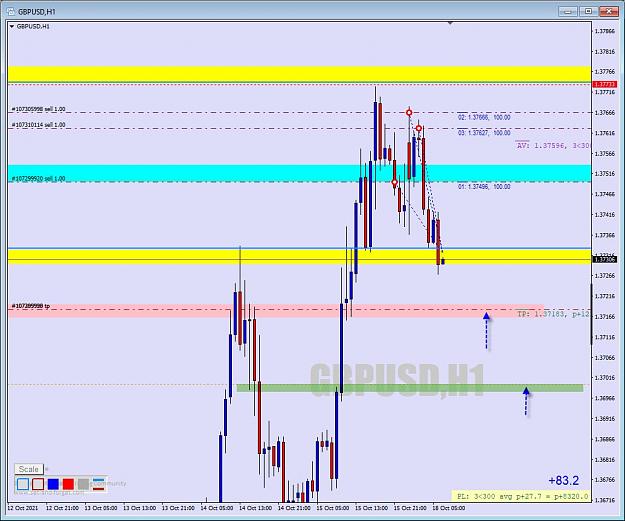Click the 01: 1.37496 order label
The height and width of the screenshot is (521, 625).
484,187
